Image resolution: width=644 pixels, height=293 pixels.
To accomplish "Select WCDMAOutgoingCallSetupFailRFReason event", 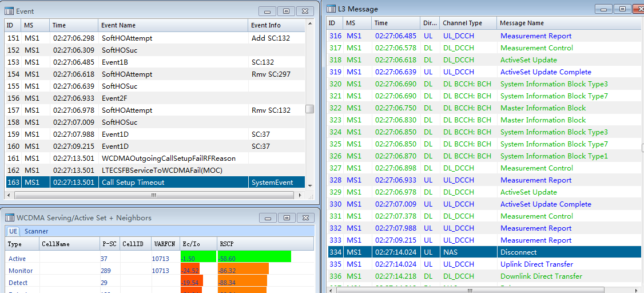I will click(x=155, y=158).
